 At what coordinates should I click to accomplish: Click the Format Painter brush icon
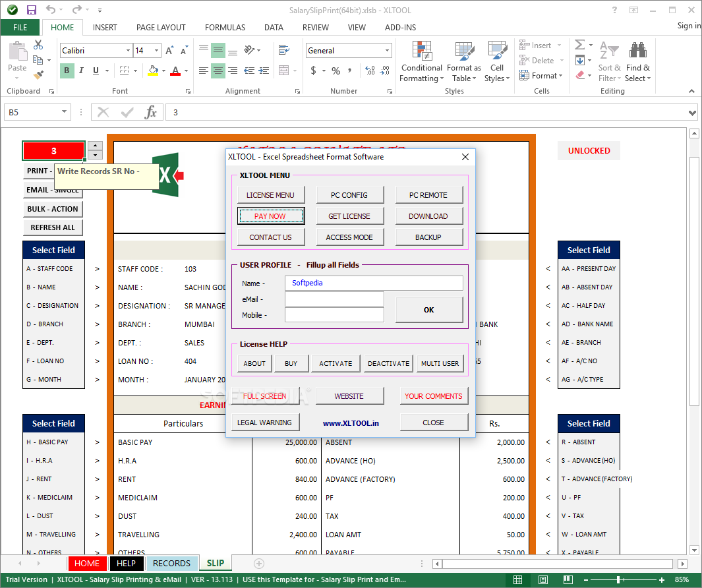tap(38, 74)
